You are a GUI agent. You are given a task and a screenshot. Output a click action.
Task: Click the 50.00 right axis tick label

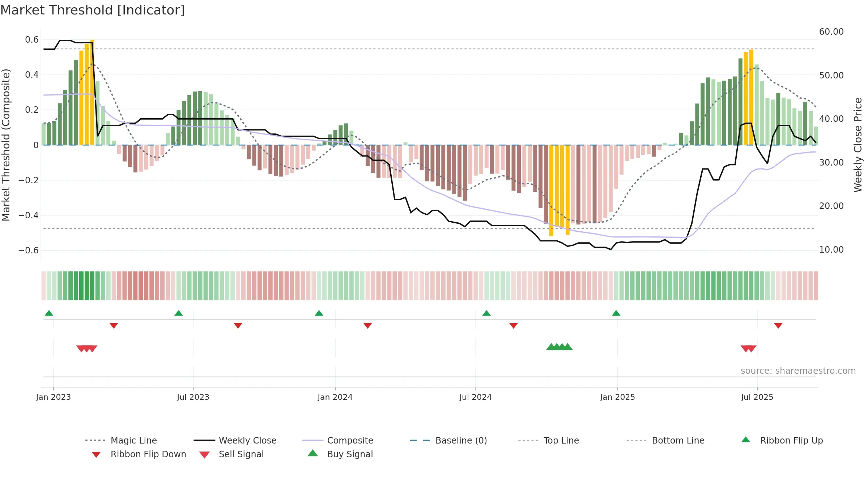tap(831, 76)
